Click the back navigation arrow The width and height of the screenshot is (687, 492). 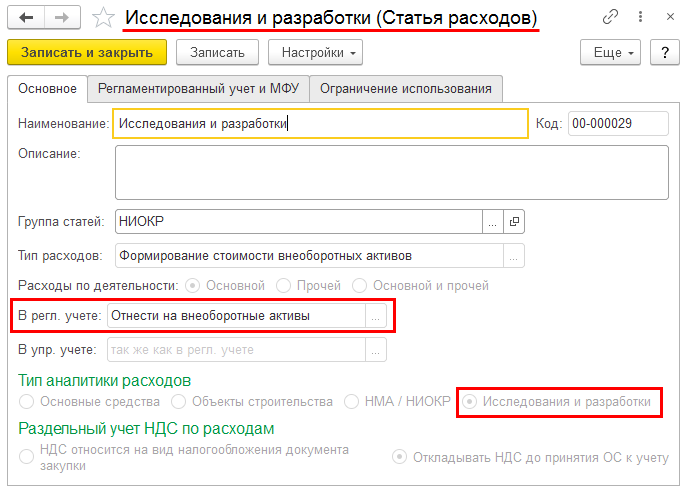(x=26, y=18)
